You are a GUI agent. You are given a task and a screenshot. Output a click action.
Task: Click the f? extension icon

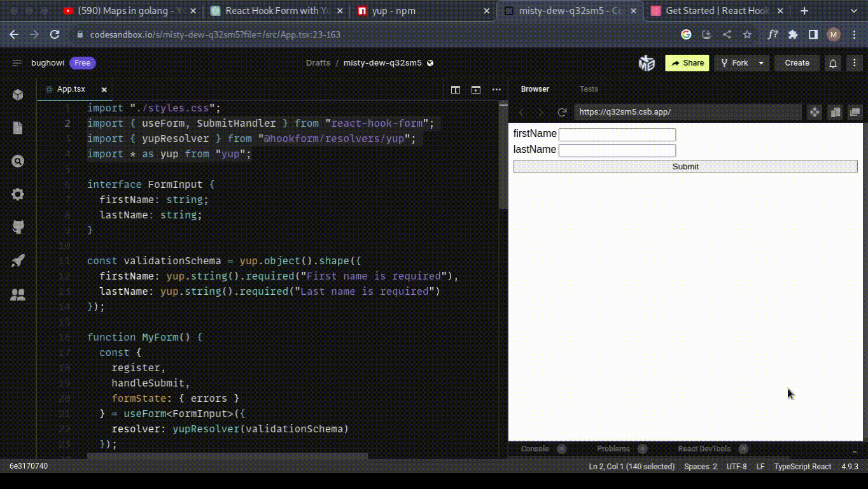pos(773,35)
